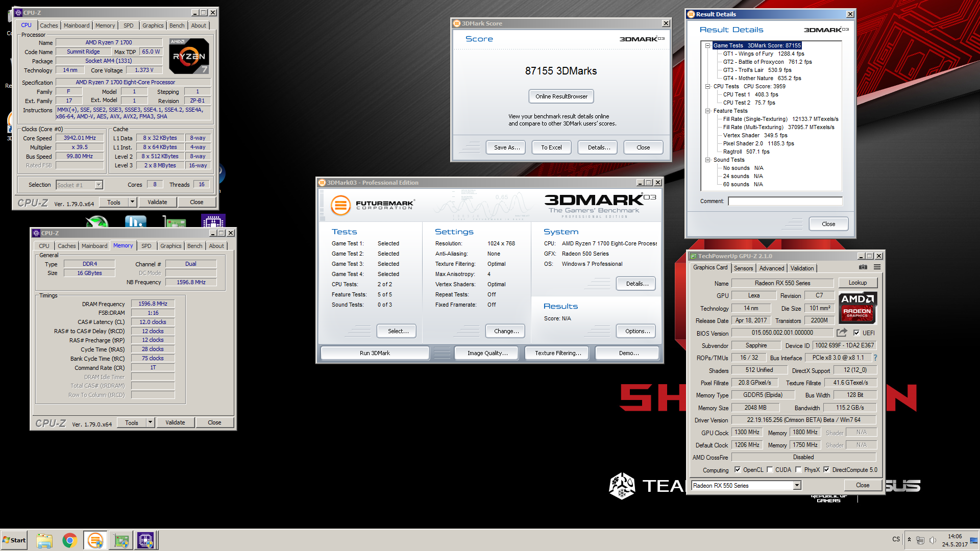This screenshot has height=551, width=980.
Task: Click the purple CPU-Z desktop icon
Action: 213,222
